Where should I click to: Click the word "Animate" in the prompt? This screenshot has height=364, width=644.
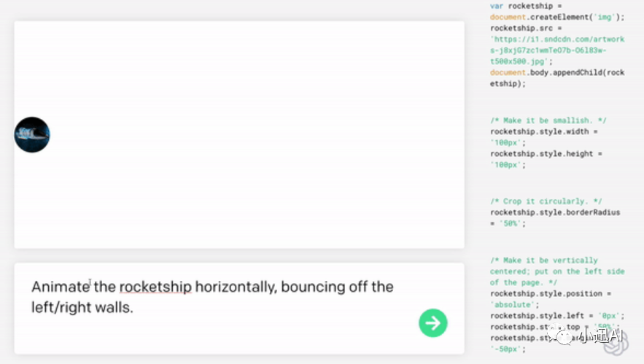60,287
